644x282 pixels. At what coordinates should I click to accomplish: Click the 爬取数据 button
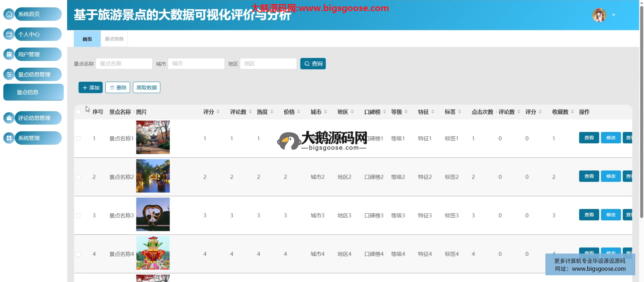point(147,87)
